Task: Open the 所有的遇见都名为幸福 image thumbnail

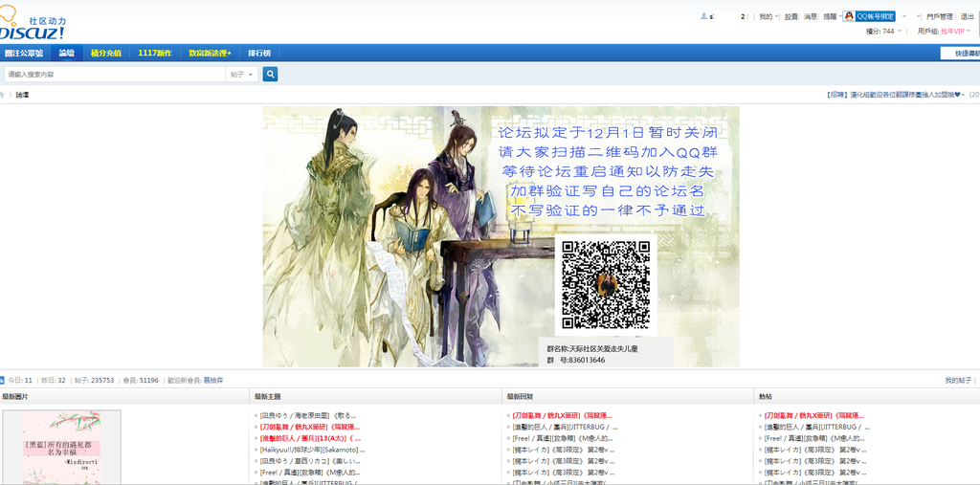Action: click(61, 447)
